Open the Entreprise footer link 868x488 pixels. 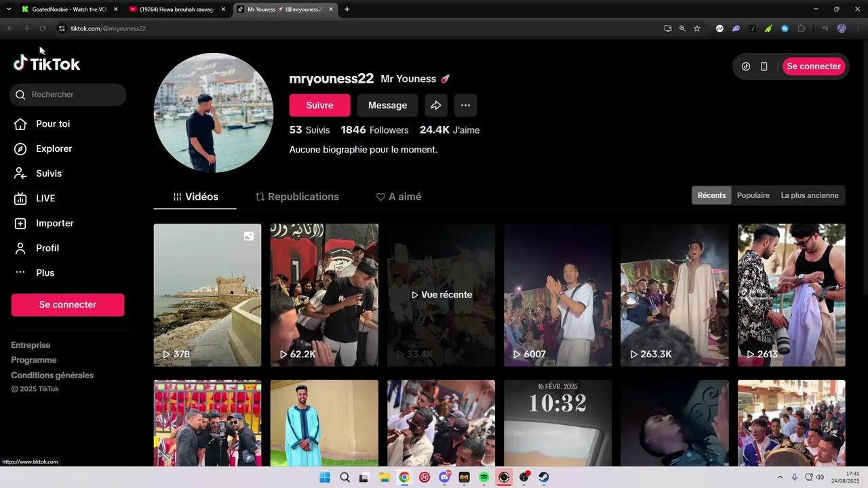point(31,345)
